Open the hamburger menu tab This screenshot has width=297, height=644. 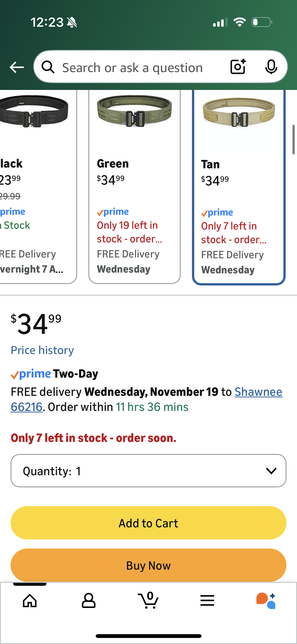(x=207, y=600)
